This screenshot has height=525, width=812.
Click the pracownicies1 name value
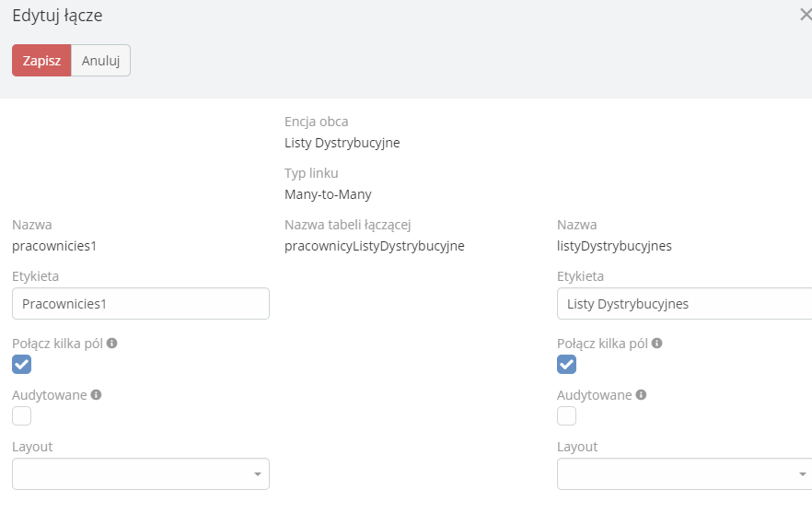pos(54,246)
